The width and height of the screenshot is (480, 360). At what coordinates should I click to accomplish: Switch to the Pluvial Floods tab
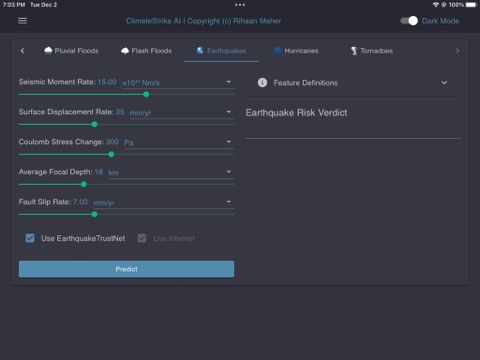click(71, 51)
